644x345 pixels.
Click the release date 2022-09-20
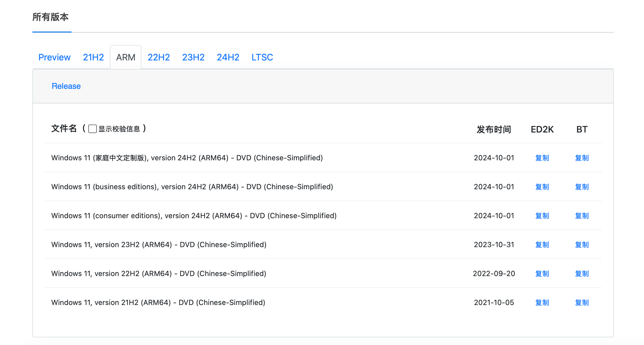tap(494, 274)
